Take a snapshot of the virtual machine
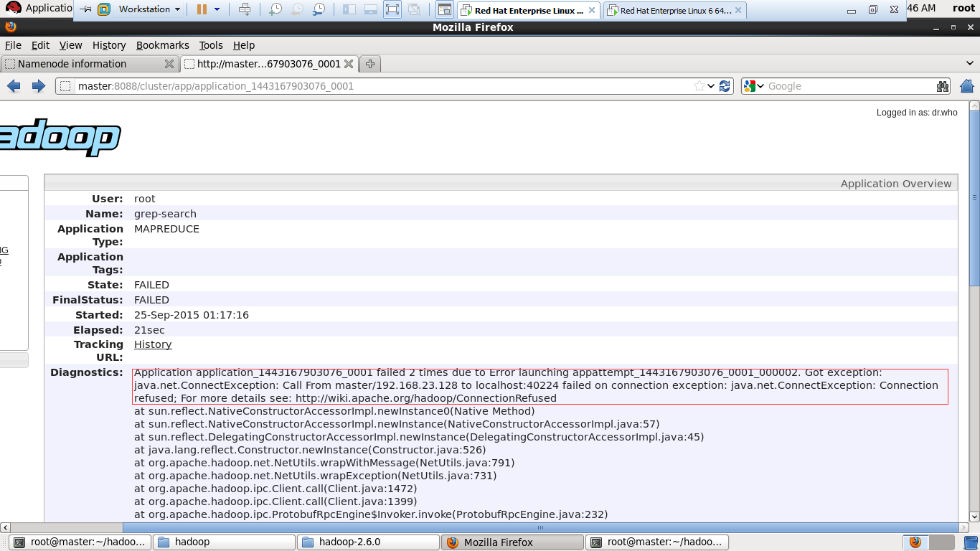The height and width of the screenshot is (551, 980). coord(275,9)
